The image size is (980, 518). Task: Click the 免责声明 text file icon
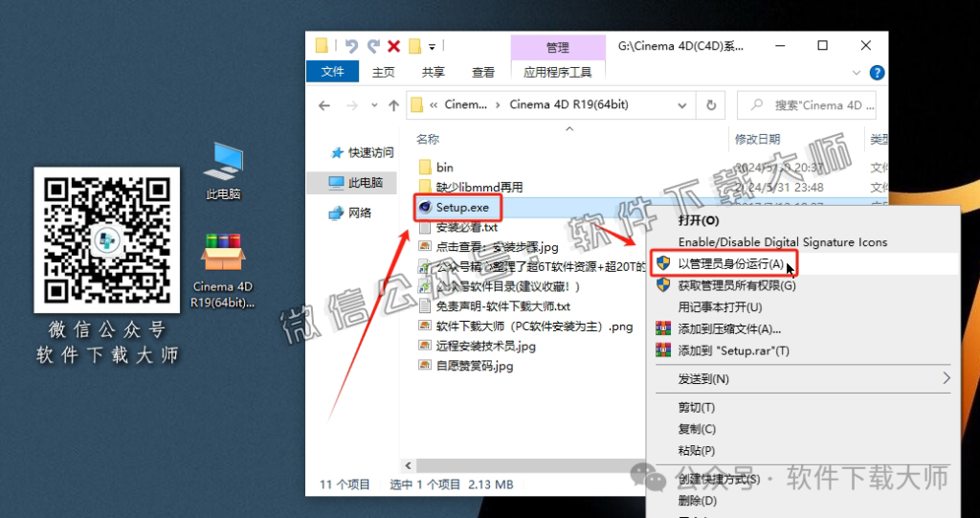[426, 306]
